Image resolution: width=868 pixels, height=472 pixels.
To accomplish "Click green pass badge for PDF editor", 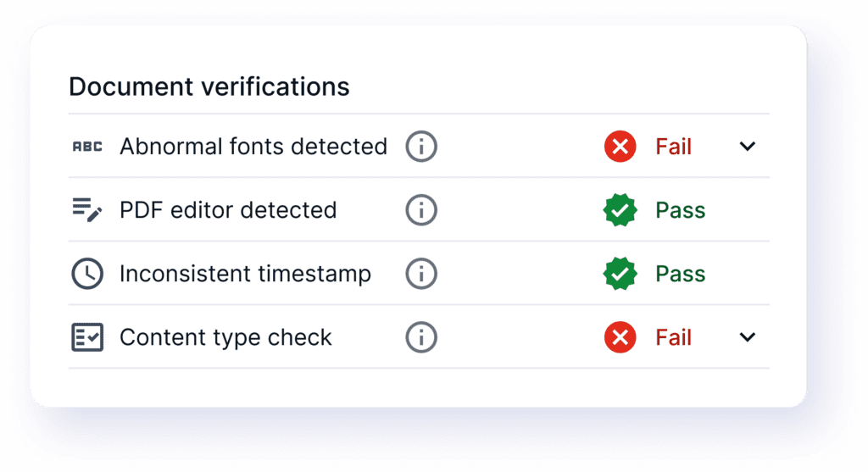I will pyautogui.click(x=620, y=210).
